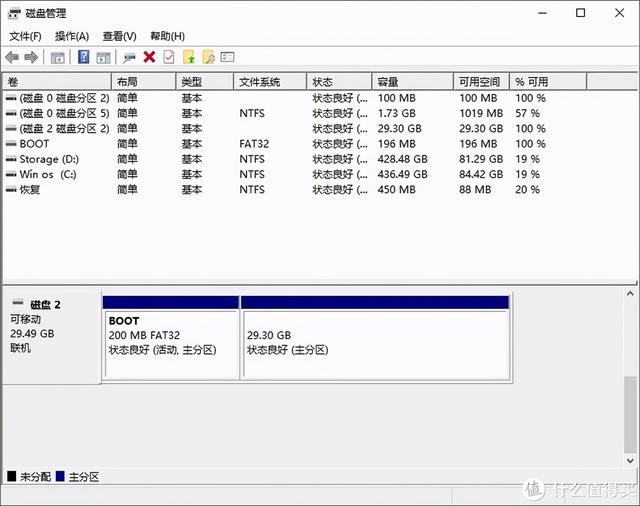
Task: Click the blue 主分区 legend swatch
Action: point(60,476)
